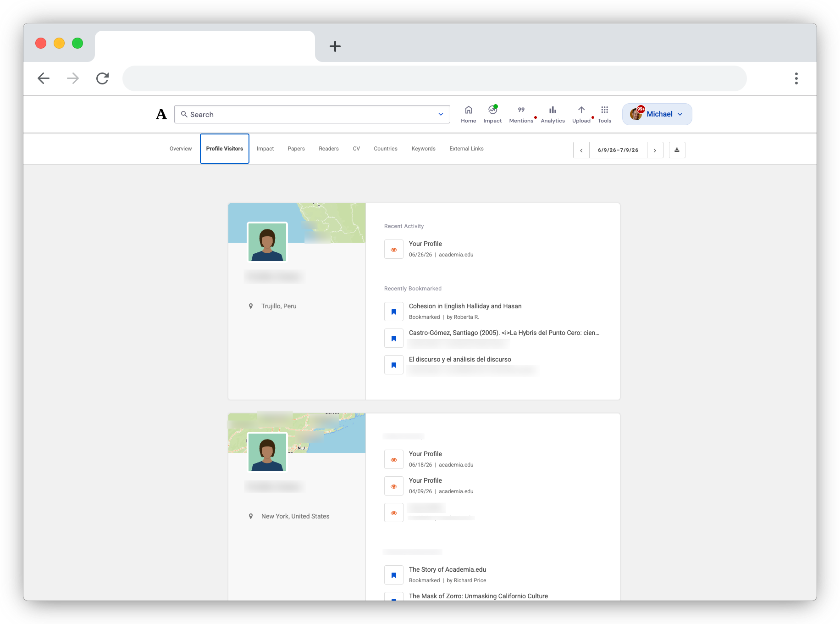This screenshot has height=624, width=840.
Task: Open The Story of Academia.edu link
Action: point(447,569)
